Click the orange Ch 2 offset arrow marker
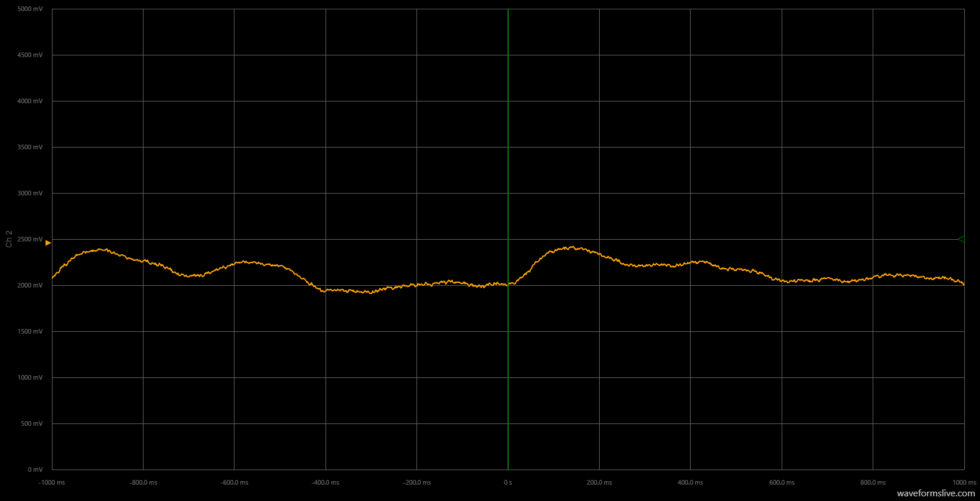The height and width of the screenshot is (501, 980). [48, 243]
